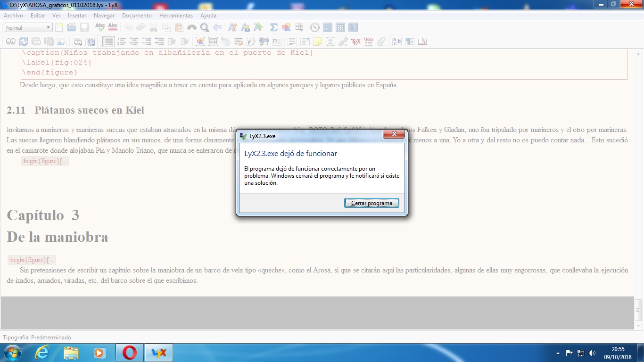Open thesaurus book icon
The height and width of the screenshot is (362, 644).
422,41
